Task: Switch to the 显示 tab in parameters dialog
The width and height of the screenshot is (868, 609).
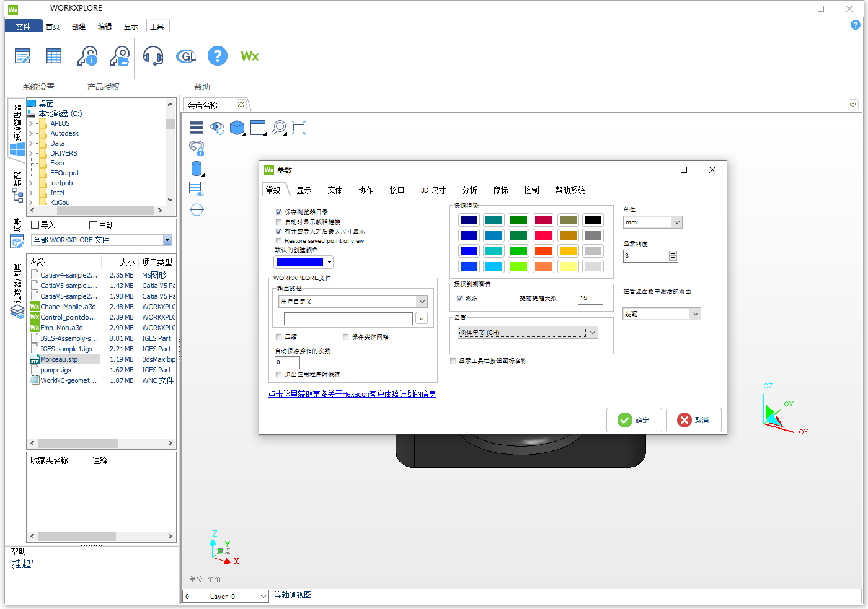Action: coord(304,190)
